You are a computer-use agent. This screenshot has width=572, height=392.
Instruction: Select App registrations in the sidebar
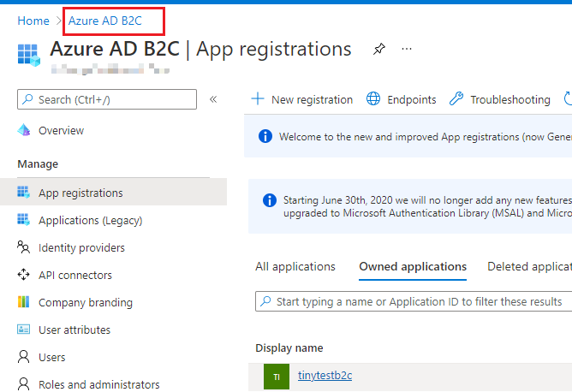pos(113,192)
